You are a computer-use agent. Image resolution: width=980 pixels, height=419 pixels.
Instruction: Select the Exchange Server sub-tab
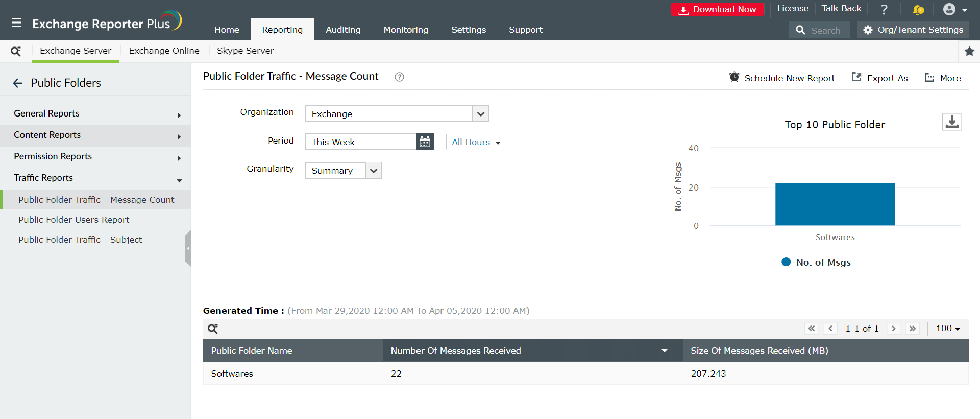click(76, 51)
